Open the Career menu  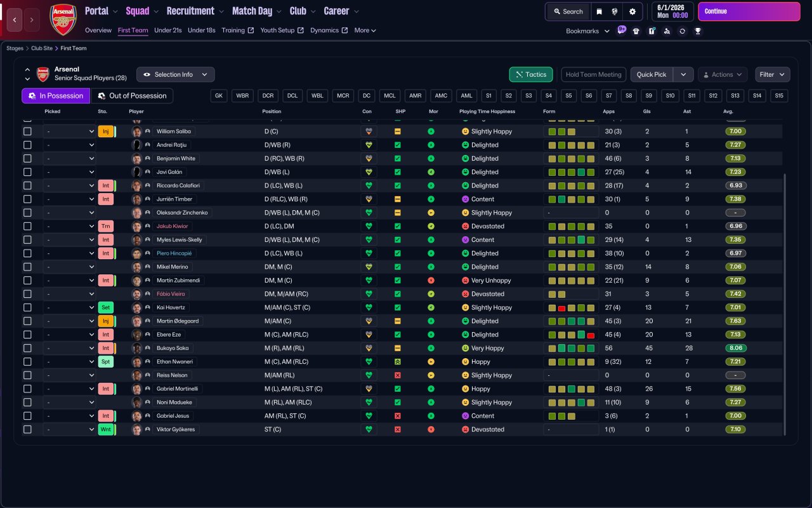(341, 11)
